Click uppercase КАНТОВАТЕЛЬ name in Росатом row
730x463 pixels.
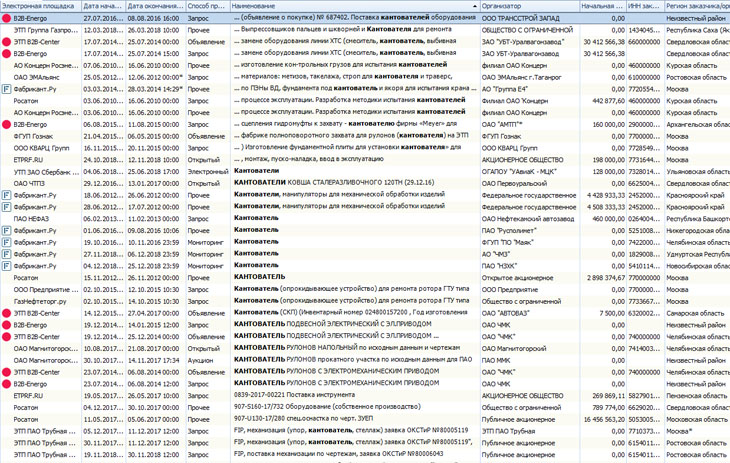pos(259,277)
